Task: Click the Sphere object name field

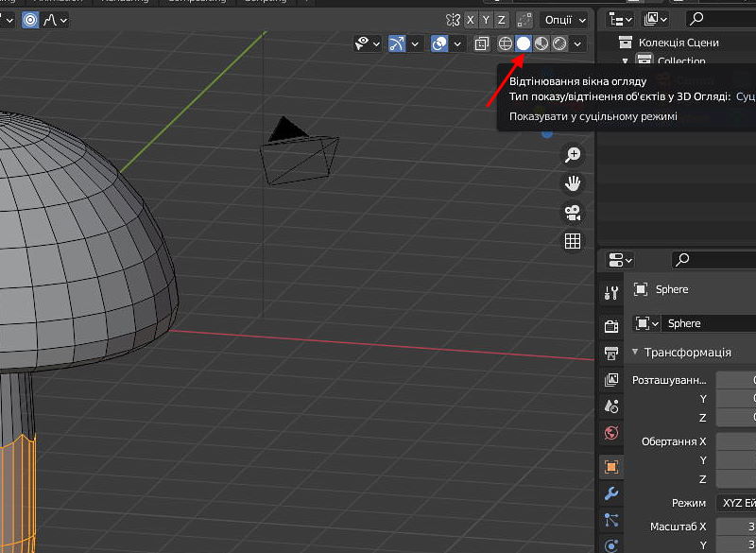Action: click(x=710, y=323)
